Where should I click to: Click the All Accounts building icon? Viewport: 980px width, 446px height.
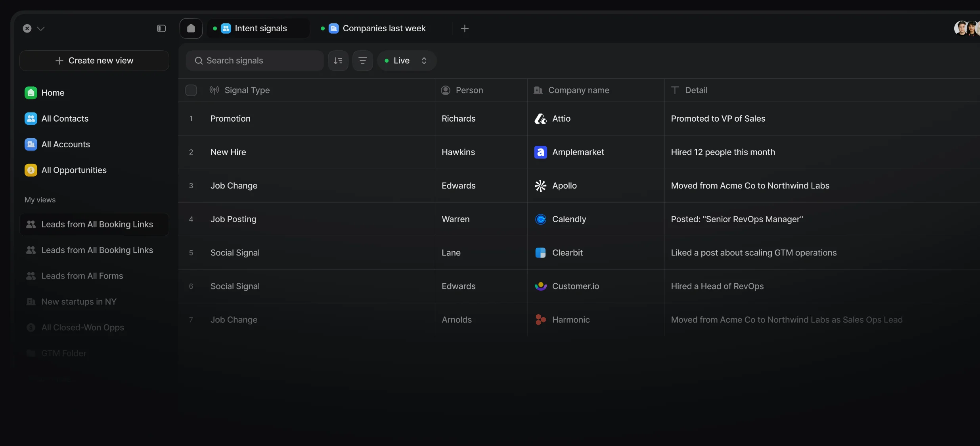click(x=31, y=144)
